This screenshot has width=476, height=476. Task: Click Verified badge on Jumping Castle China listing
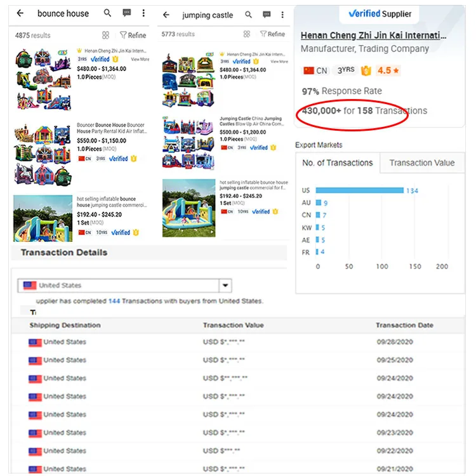(x=259, y=147)
